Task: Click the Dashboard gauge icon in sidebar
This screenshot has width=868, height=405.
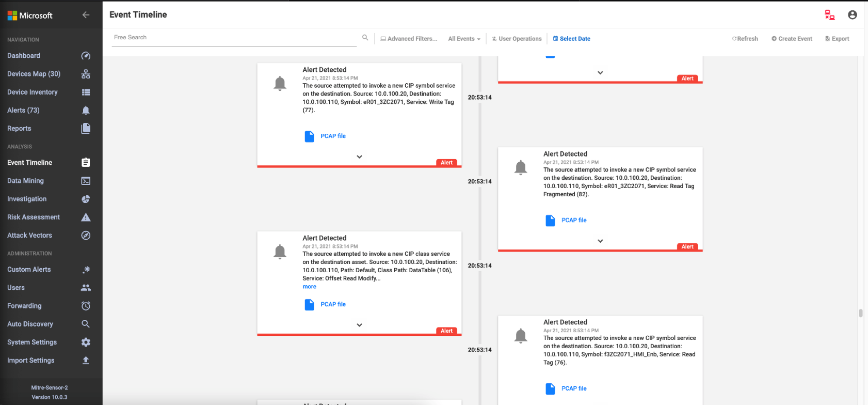Action: click(x=86, y=56)
